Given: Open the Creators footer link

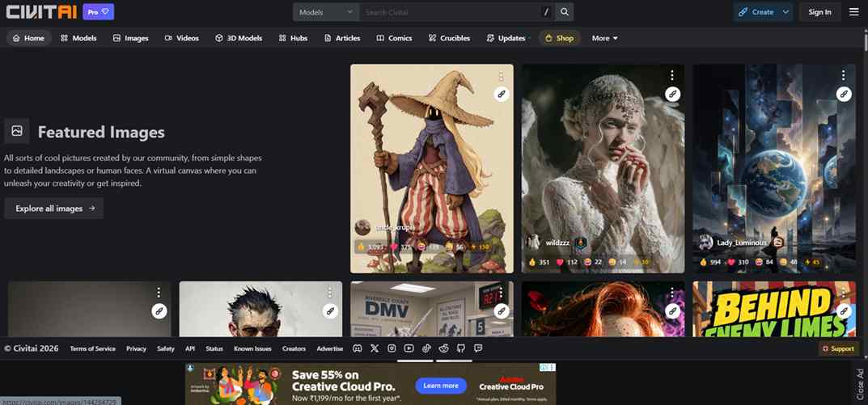Looking at the screenshot, I should 294,348.
